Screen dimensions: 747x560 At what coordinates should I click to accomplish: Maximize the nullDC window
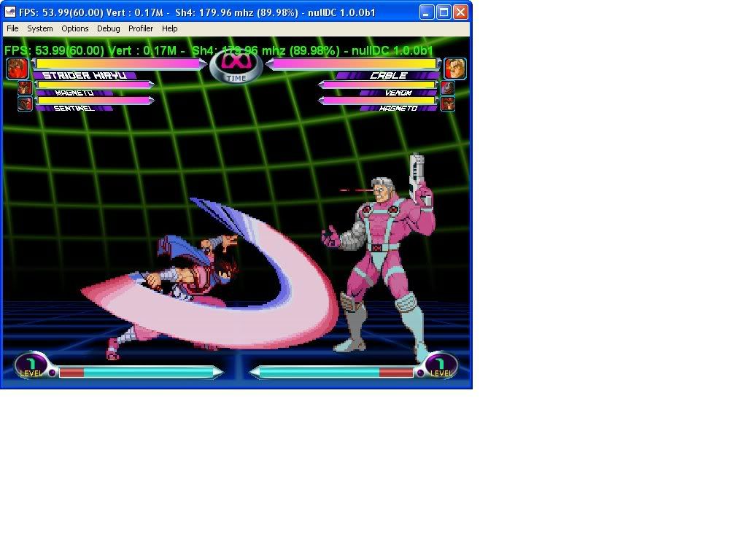pyautogui.click(x=444, y=12)
